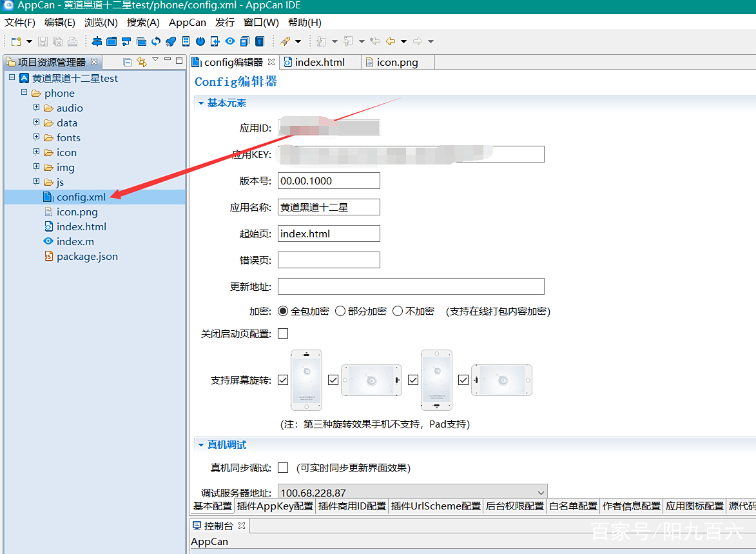Click the flashlight search toolbar icon

[285, 41]
